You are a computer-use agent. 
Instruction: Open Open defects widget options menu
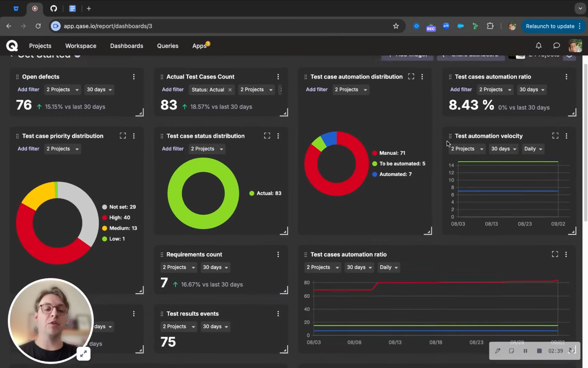(134, 77)
